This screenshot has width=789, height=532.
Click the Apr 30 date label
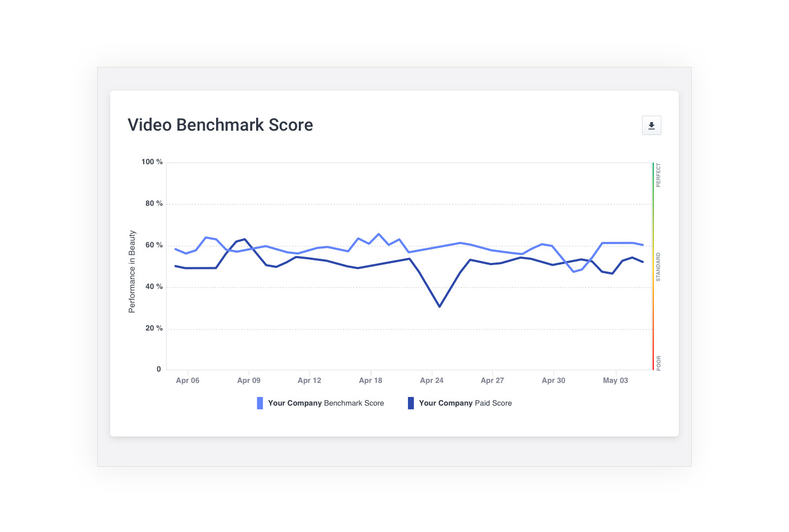pyautogui.click(x=553, y=380)
